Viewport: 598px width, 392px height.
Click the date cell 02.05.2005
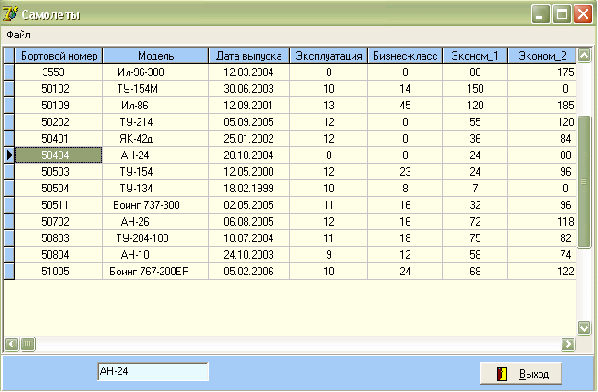pos(249,205)
